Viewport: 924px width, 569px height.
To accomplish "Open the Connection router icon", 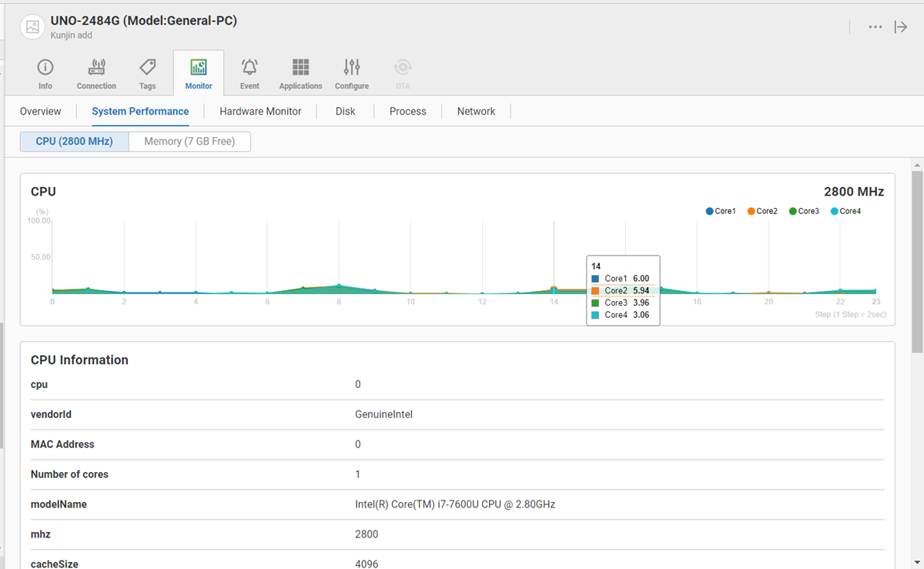I will 96,67.
